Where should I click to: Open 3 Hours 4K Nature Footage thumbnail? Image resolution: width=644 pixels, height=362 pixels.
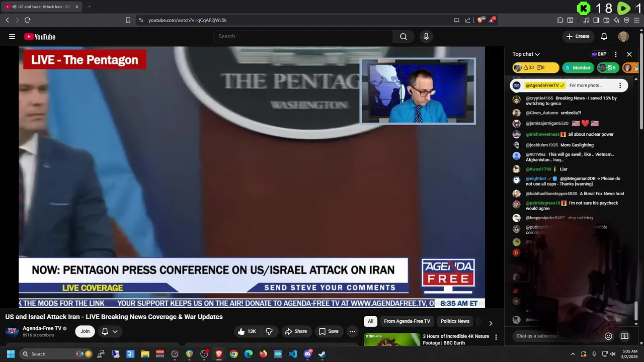tap(392, 340)
